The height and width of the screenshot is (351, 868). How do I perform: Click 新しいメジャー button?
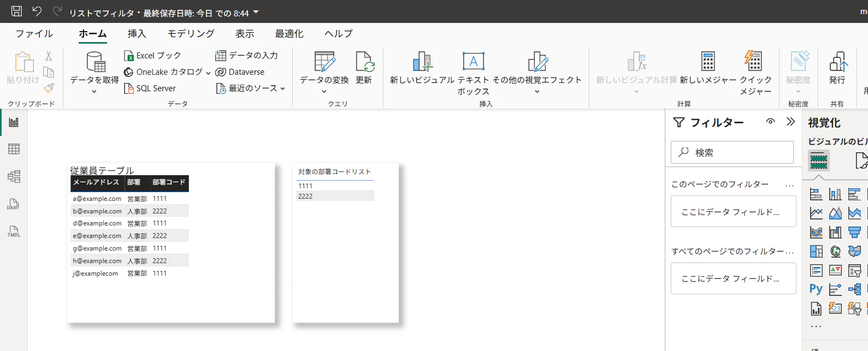pyautogui.click(x=708, y=68)
